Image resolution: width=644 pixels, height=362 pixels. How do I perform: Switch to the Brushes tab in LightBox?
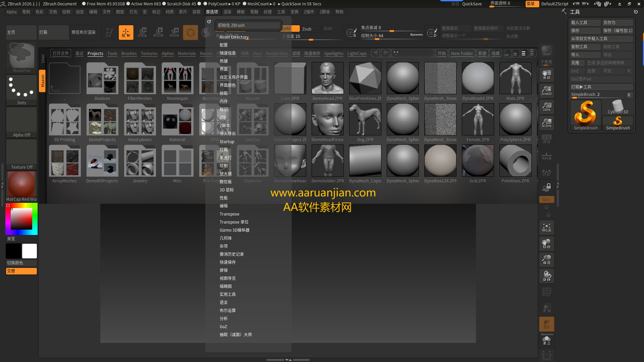coord(129,53)
